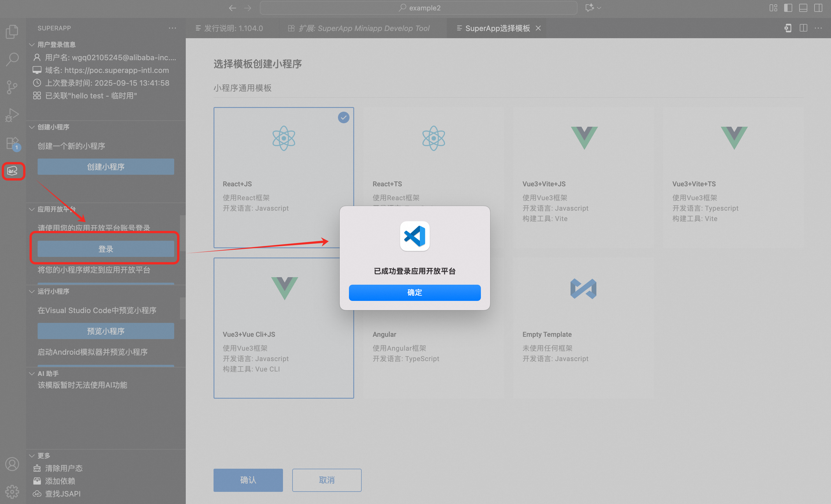Toggle primary side bar layout icon
The width and height of the screenshot is (831, 504).
[x=788, y=8]
